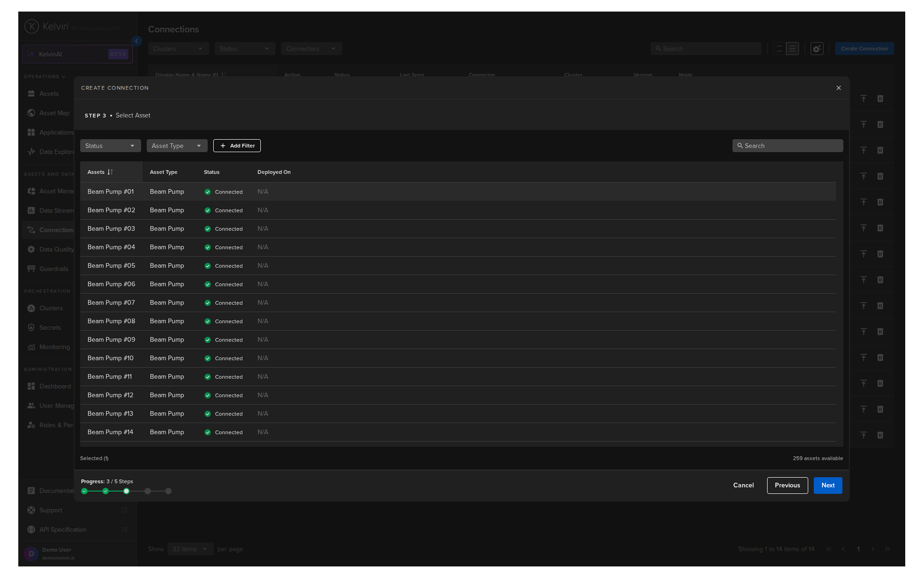
Task: Click the fourth progress step dot
Action: coord(148,491)
